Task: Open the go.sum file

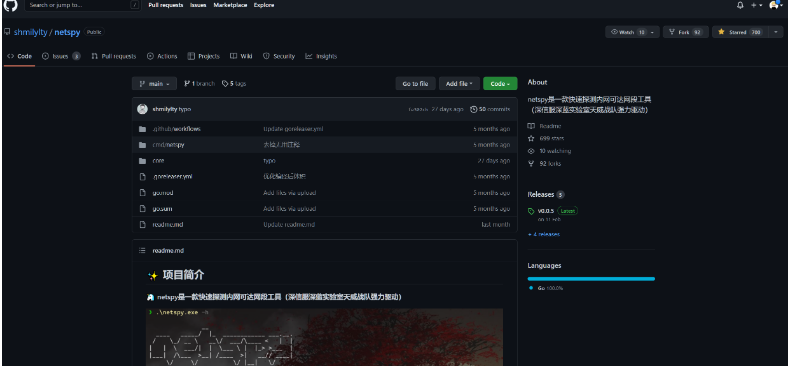Action: [163, 208]
